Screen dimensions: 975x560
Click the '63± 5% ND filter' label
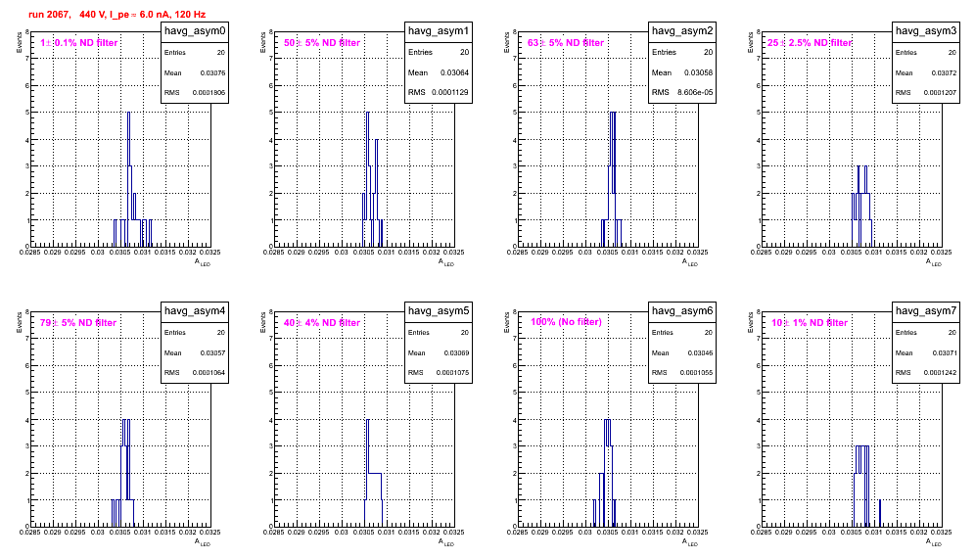[x=566, y=43]
